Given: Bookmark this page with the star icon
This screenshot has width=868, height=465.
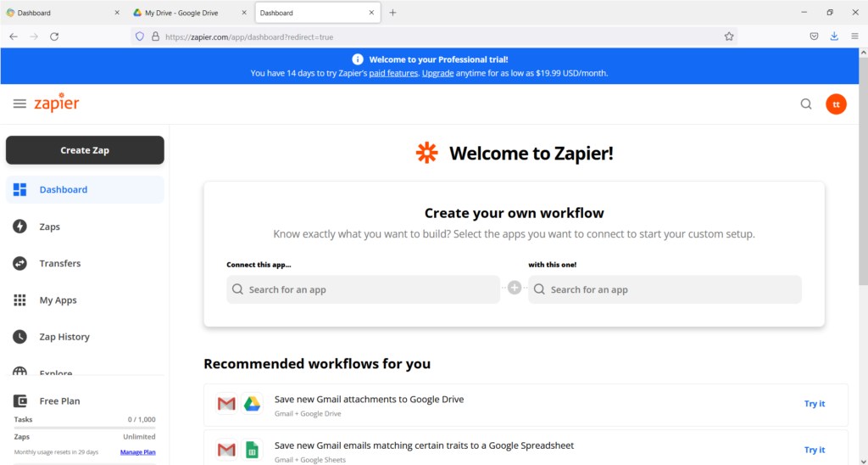Looking at the screenshot, I should click(x=728, y=36).
